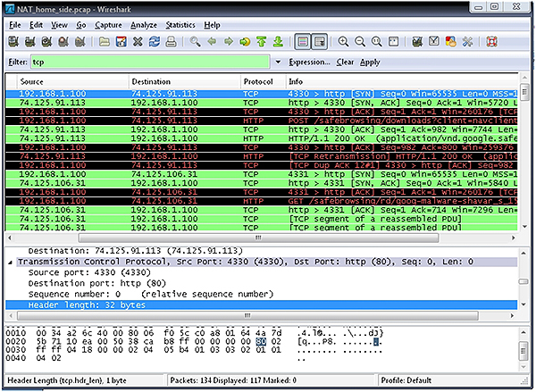Click the Profile: Default status bar entry
Viewport: 536px width, 392px height.
pyautogui.click(x=406, y=380)
